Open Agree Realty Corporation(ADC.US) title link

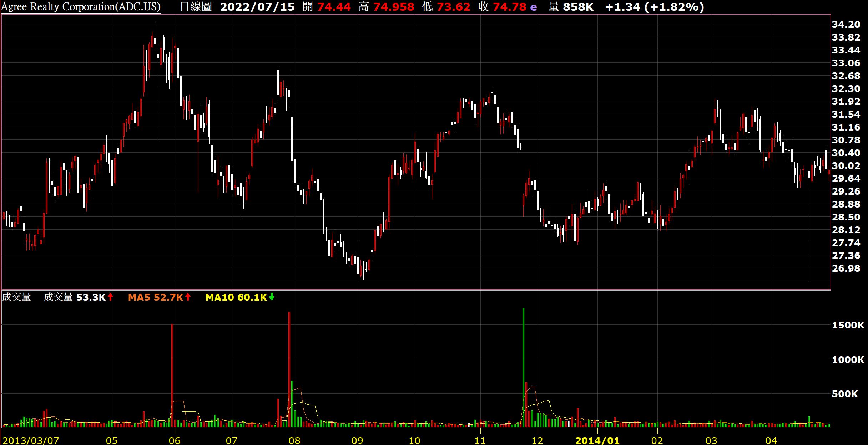(x=81, y=7)
